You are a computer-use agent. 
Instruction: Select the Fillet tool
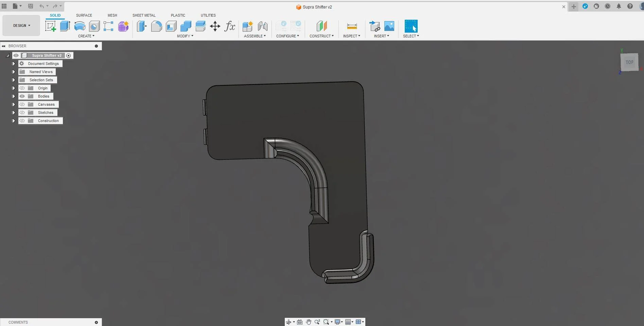pyautogui.click(x=156, y=26)
